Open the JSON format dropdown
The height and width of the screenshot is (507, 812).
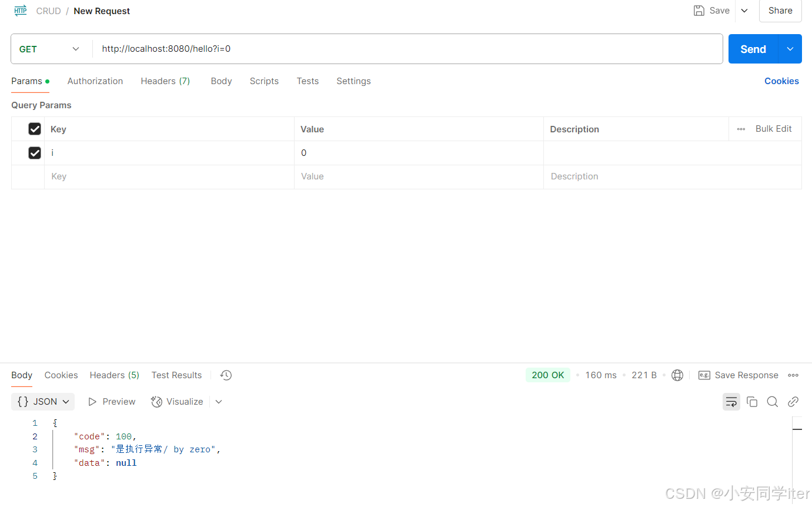point(43,402)
